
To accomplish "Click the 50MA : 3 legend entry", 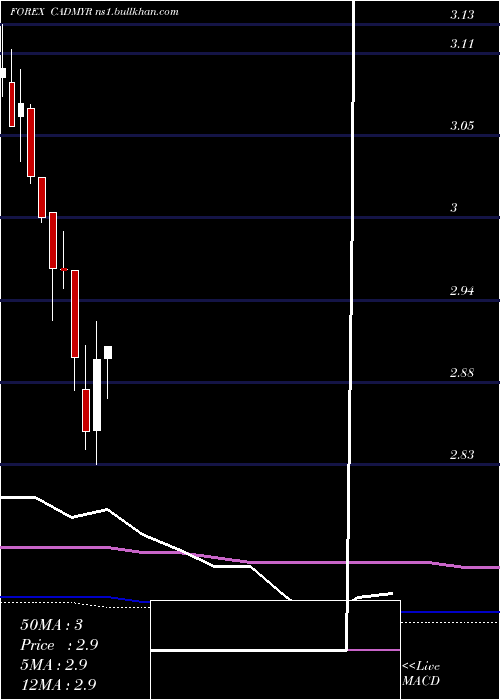I will point(51,625).
